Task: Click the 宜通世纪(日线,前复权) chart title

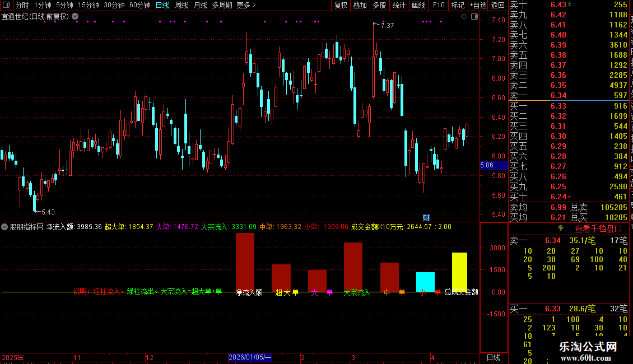Action: click(x=35, y=17)
